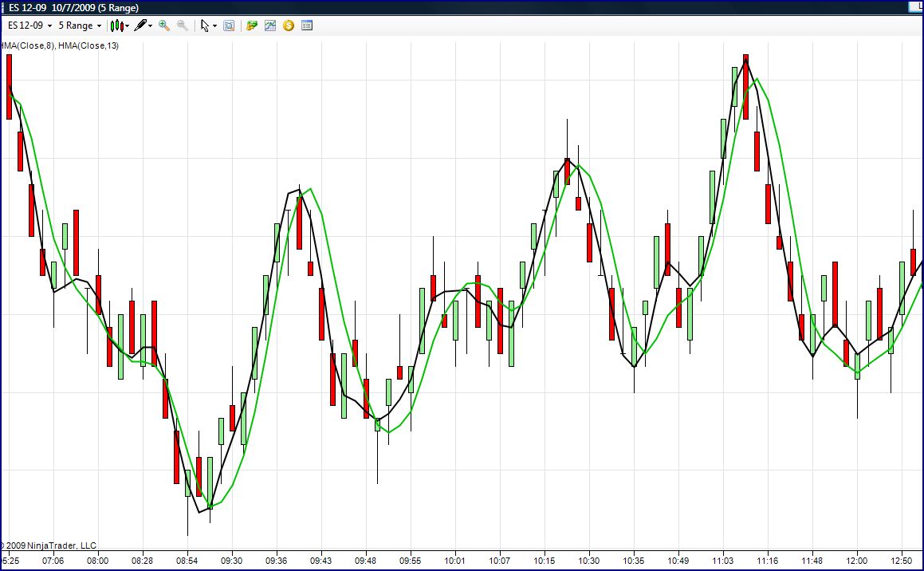Click the 09:43 time axis label
This screenshot has width=924, height=571.
click(x=321, y=561)
